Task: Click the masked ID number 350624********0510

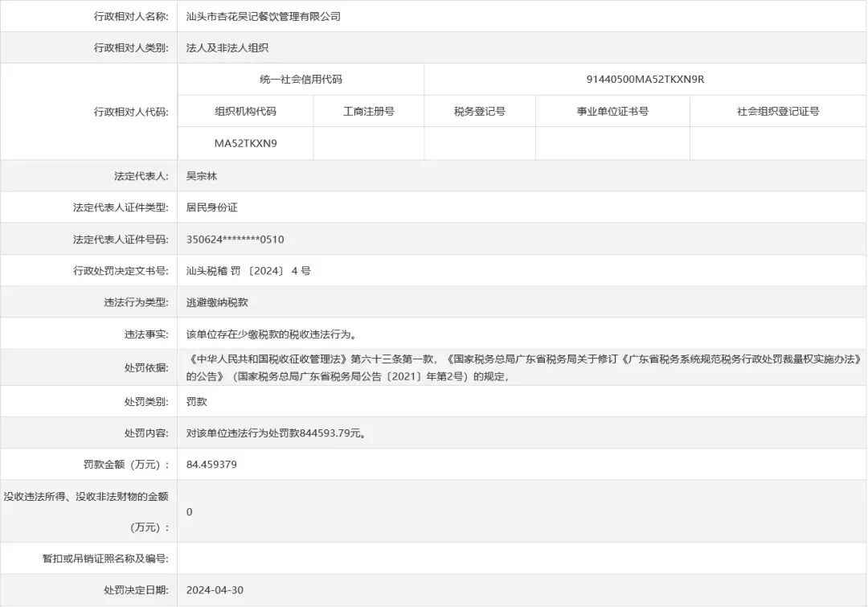Action: (x=235, y=240)
